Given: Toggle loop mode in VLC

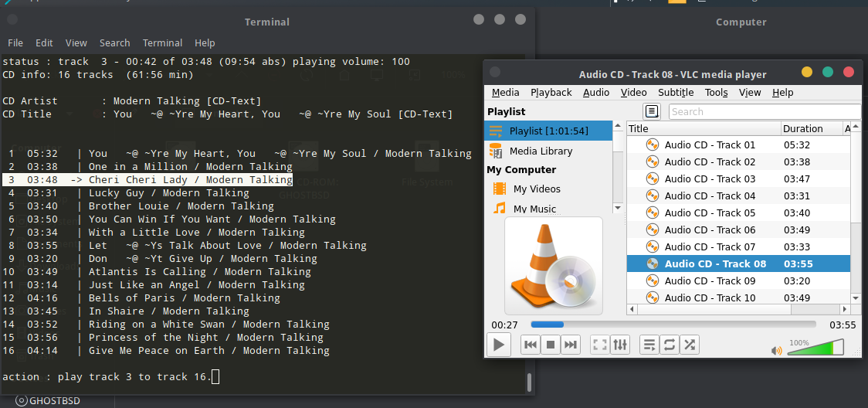Looking at the screenshot, I should (x=670, y=345).
